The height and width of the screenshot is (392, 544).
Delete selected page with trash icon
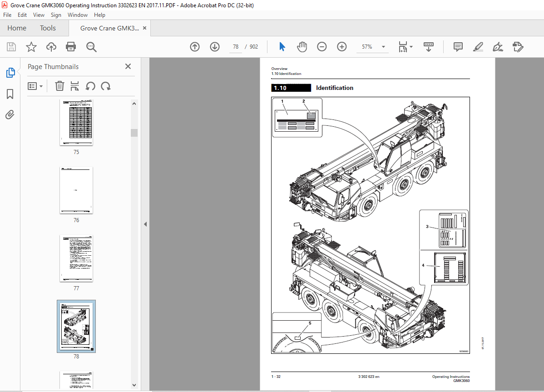(59, 86)
